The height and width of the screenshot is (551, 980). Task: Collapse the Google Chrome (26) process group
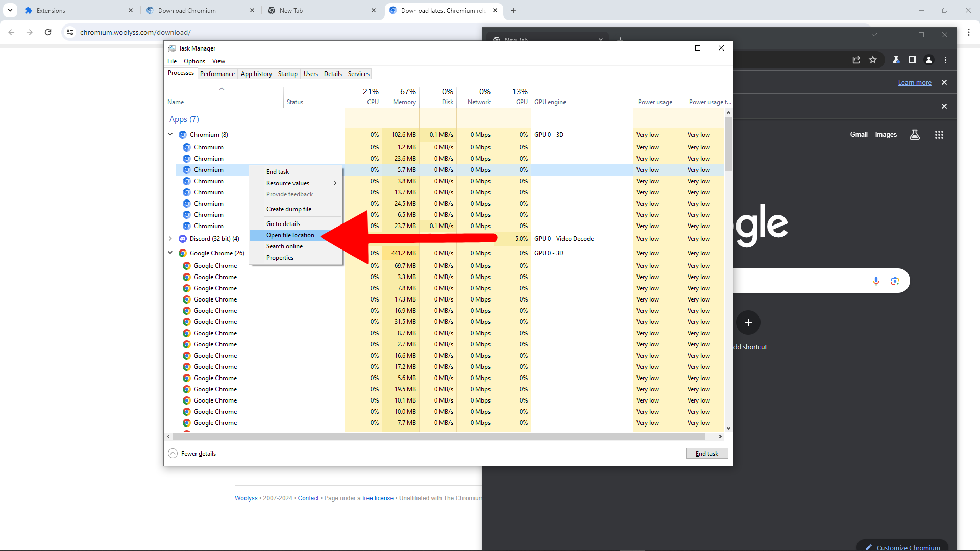[170, 253]
